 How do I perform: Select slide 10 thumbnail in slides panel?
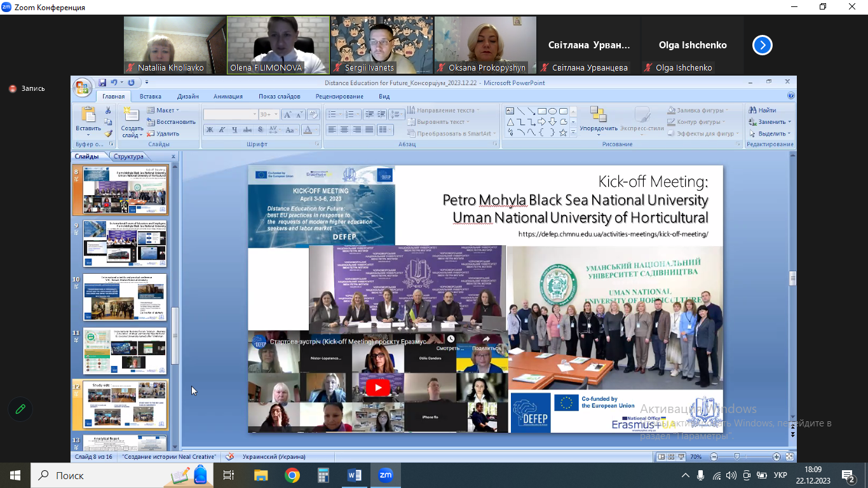[x=125, y=297]
